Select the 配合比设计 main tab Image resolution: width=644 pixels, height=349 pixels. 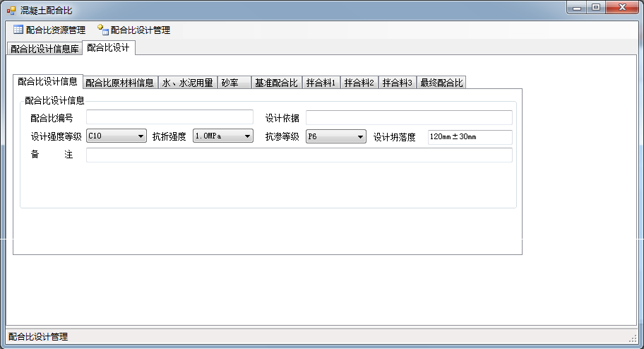[108, 47]
